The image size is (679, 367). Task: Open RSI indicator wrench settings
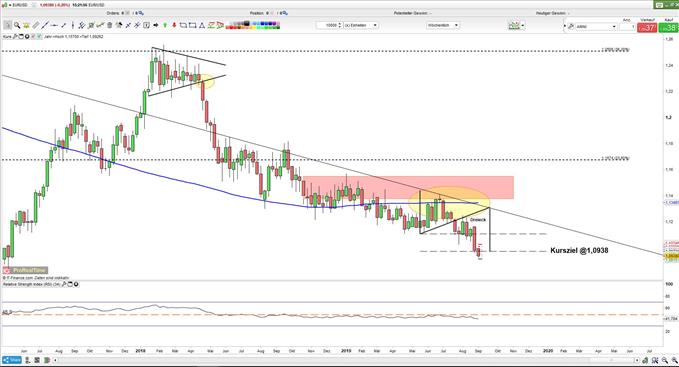(x=64, y=284)
